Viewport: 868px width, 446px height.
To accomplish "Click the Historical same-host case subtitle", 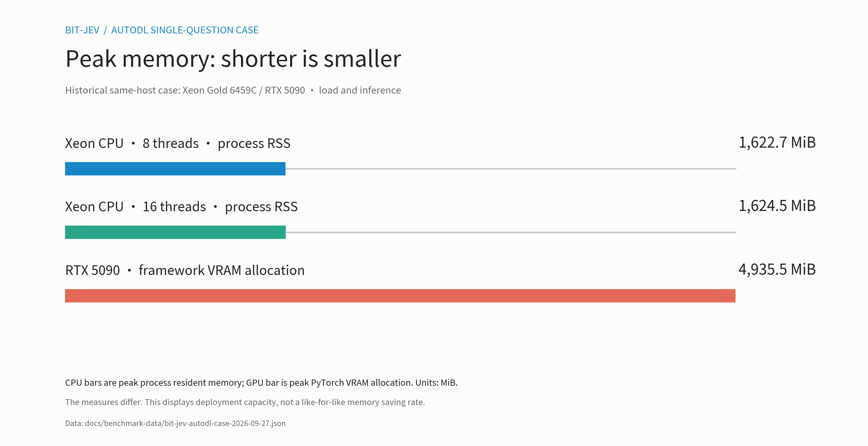I will (185, 91).
